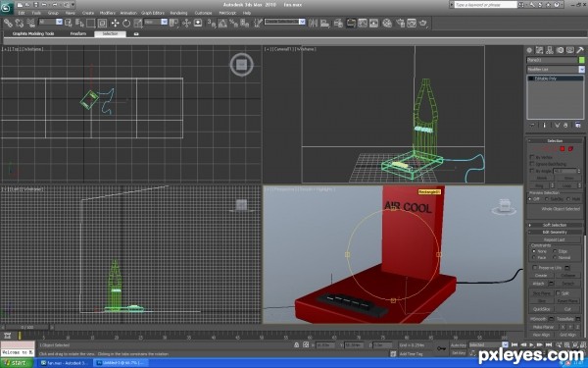
Task: Activate the Select and Rotate tool
Action: (x=126, y=24)
